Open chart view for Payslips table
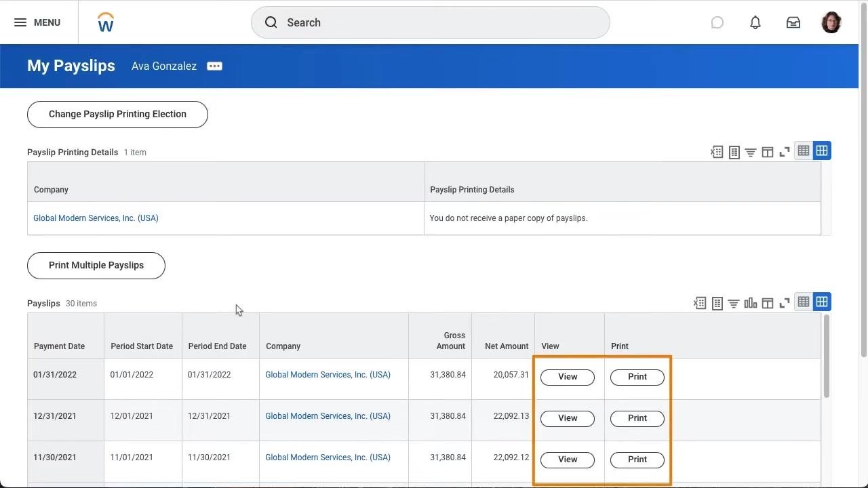This screenshot has height=488, width=868. (x=751, y=303)
